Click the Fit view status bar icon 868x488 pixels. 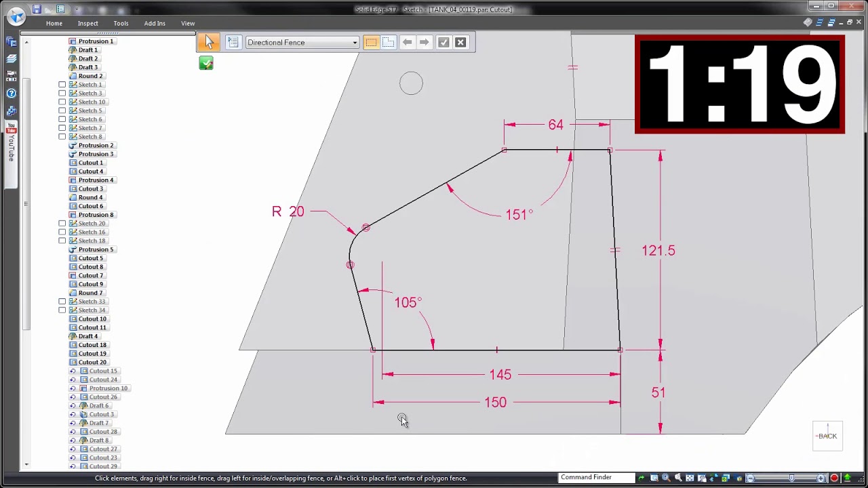690,478
